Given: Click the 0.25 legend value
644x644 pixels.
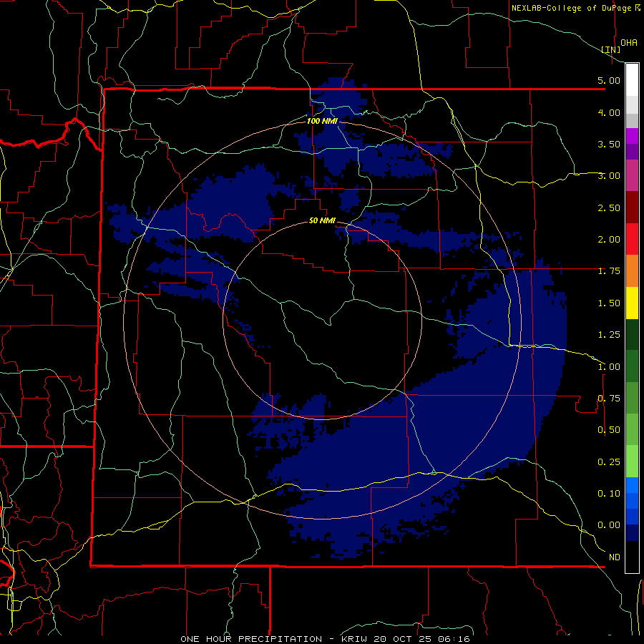Looking at the screenshot, I should pos(609,462).
